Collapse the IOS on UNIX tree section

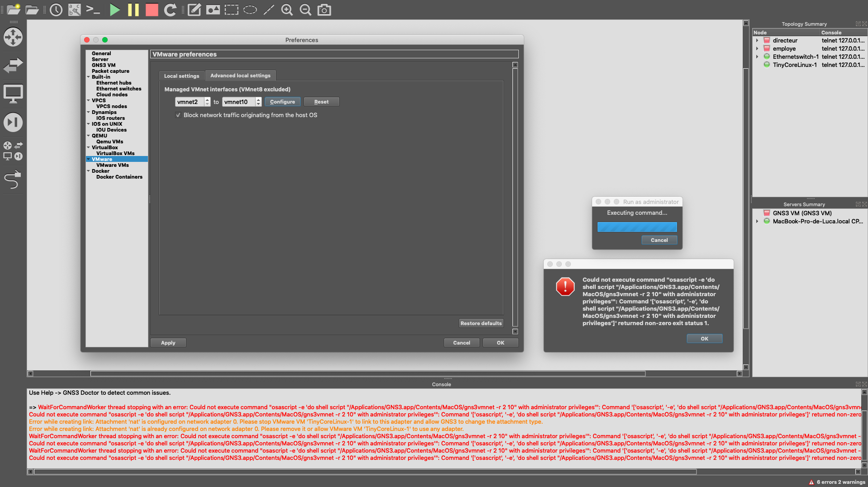click(x=88, y=124)
